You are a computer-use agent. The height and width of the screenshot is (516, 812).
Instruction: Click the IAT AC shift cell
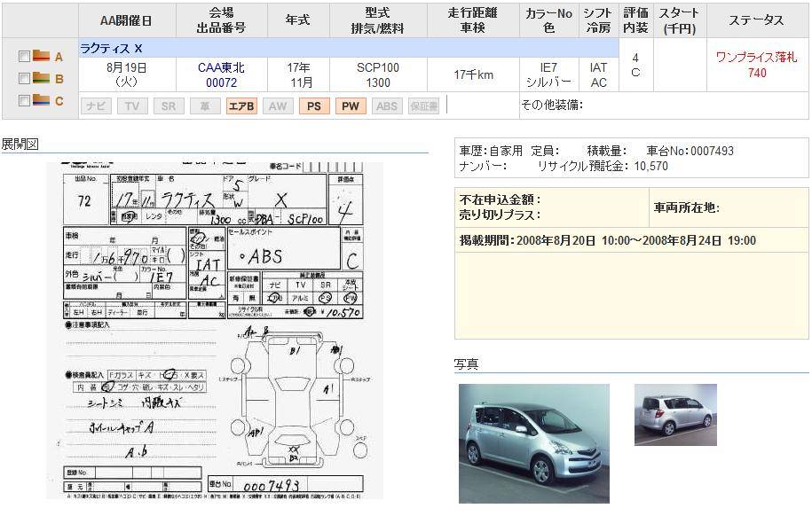click(x=598, y=75)
